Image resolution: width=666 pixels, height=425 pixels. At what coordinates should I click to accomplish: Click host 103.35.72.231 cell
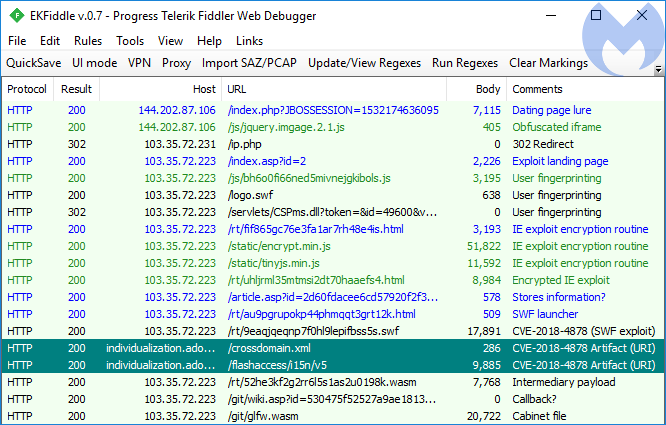coord(180,144)
